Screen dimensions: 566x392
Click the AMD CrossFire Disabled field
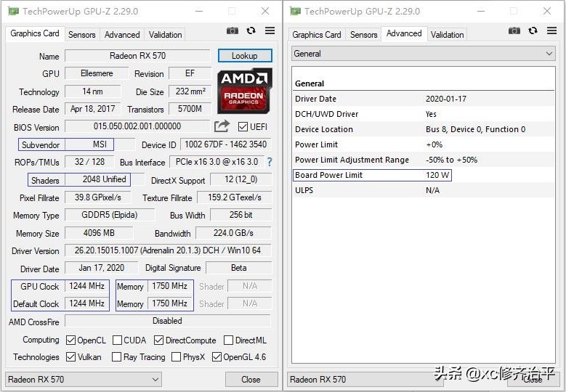coord(168,321)
